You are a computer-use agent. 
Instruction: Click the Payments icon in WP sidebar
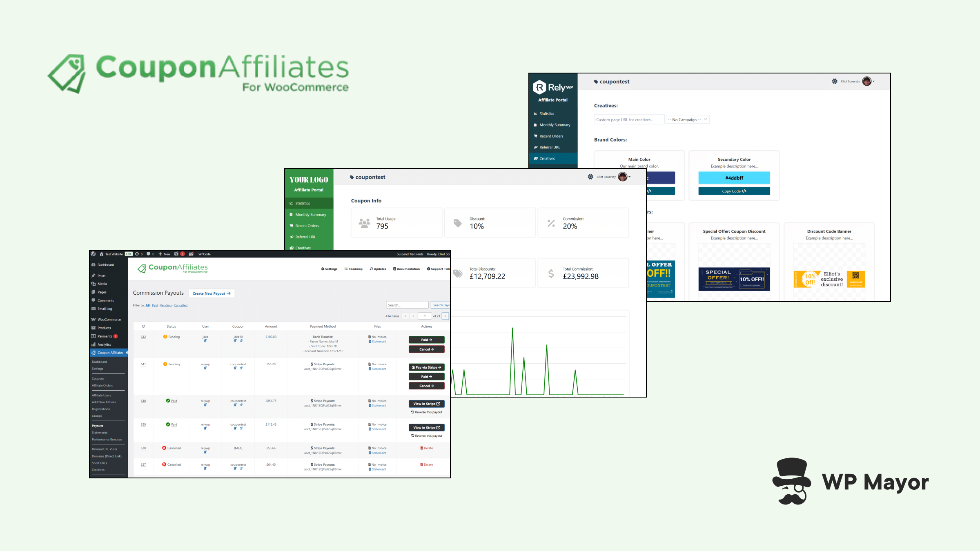94,336
